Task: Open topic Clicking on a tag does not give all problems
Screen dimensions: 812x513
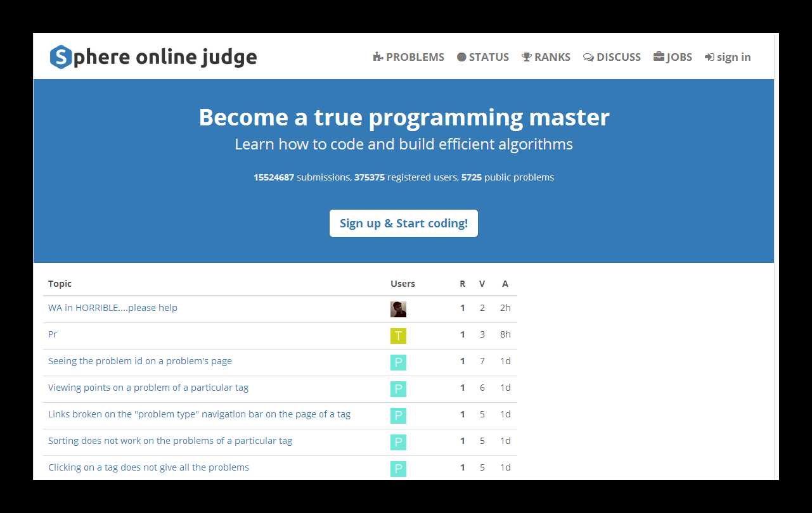Action: [x=148, y=467]
